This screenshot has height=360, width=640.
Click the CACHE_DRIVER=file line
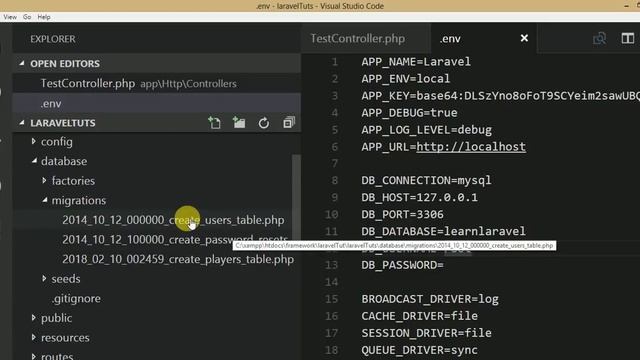(x=420, y=316)
